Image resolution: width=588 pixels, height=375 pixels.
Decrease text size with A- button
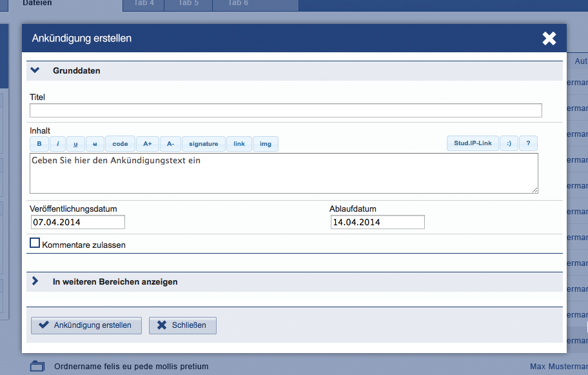[x=170, y=144]
